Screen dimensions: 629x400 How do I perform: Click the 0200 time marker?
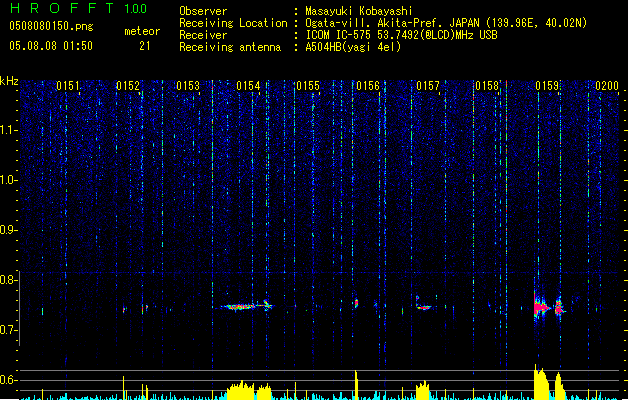pyautogui.click(x=607, y=86)
